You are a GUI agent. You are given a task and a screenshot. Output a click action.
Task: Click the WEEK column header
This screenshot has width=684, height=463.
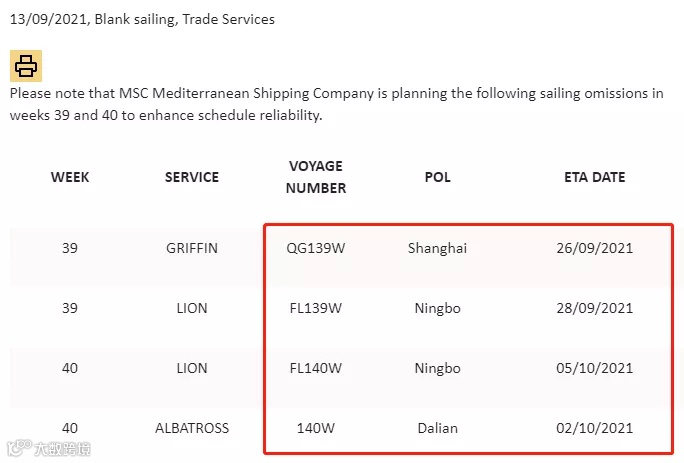click(70, 177)
